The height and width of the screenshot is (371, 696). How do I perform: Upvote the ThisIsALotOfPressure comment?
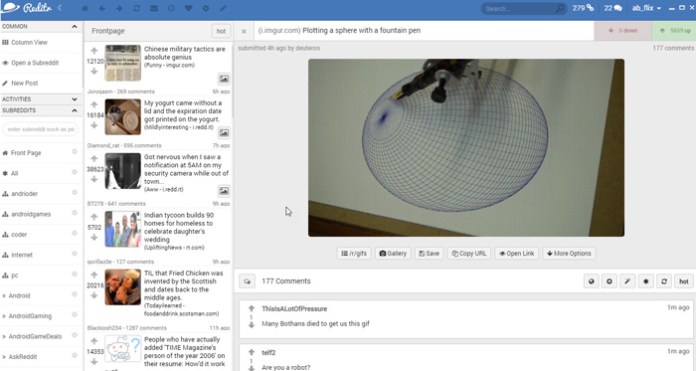[251, 308]
